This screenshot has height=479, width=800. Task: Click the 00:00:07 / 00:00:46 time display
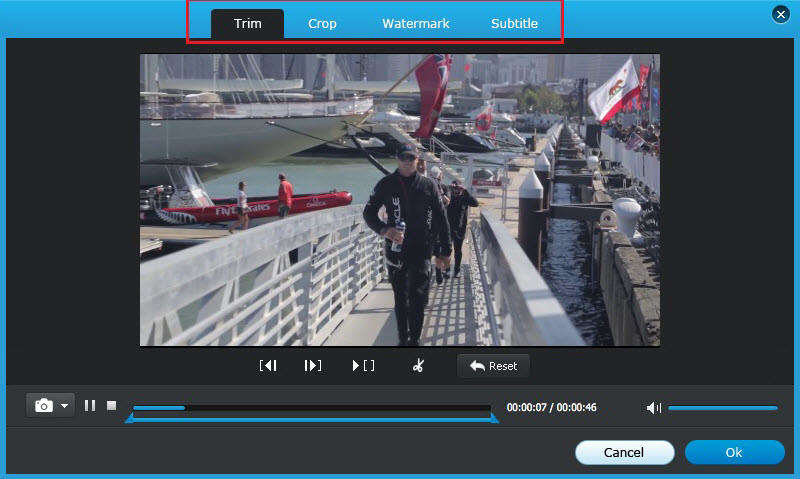[x=551, y=408]
